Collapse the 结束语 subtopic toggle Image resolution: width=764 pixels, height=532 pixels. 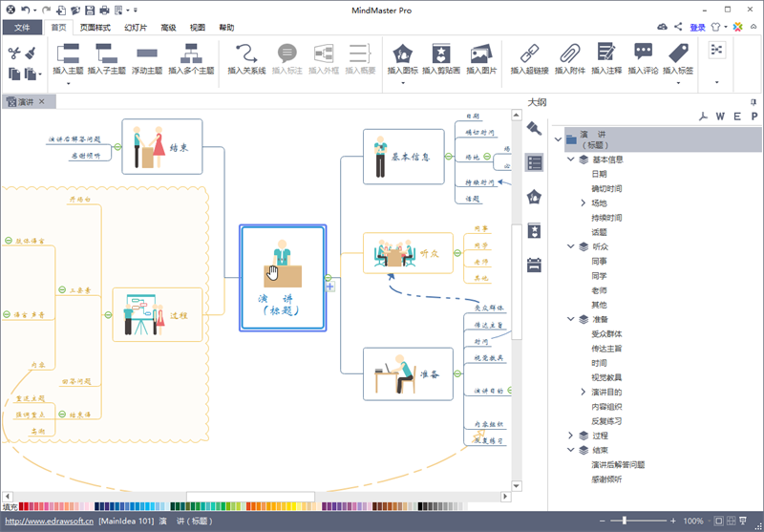[62, 415]
